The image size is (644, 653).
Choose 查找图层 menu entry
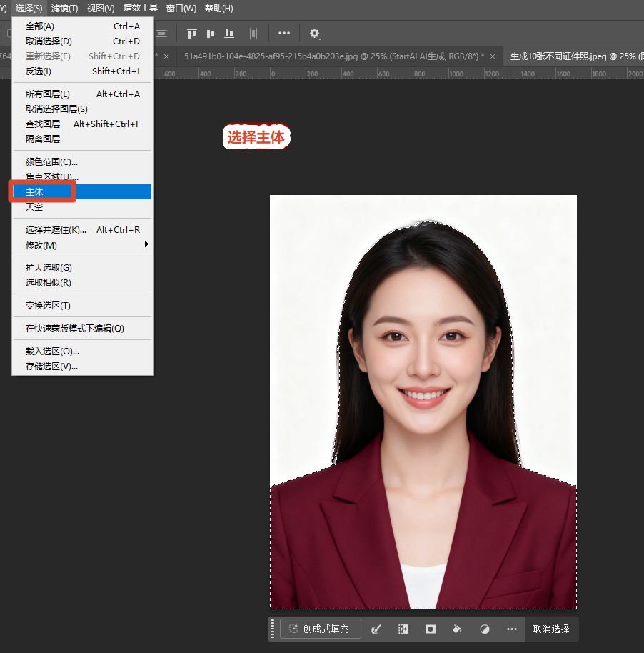(x=82, y=124)
